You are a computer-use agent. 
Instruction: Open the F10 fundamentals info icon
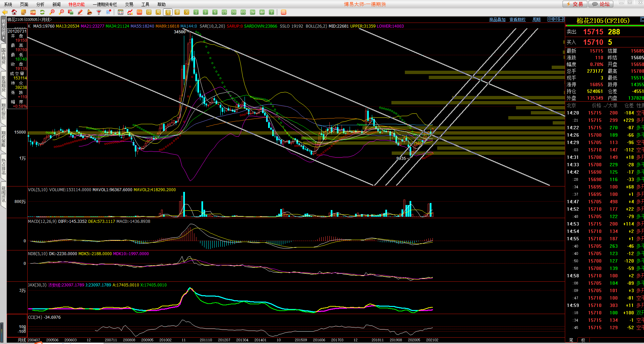tap(33, 12)
